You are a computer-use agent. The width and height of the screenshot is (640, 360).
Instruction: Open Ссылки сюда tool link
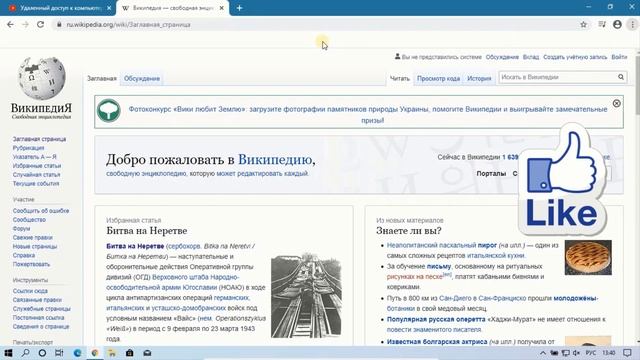click(30, 291)
